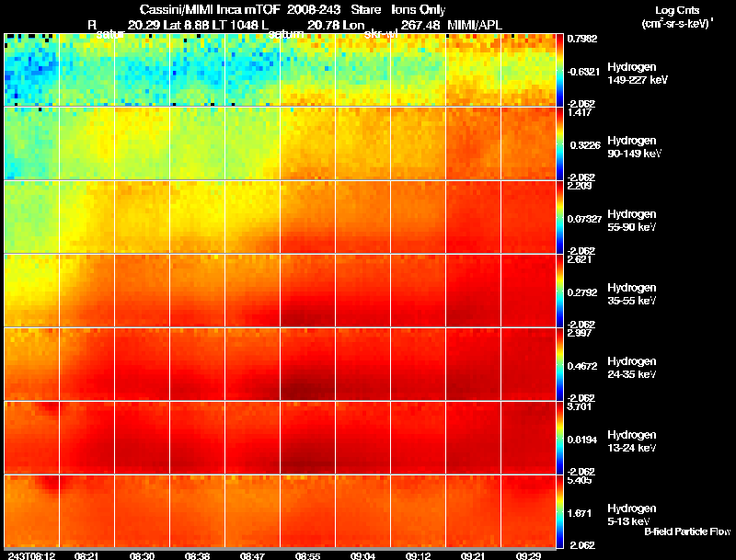Viewport: 736px width, 560px height.
Task: Click the MIMI/APL text in header
Action: tap(475, 25)
